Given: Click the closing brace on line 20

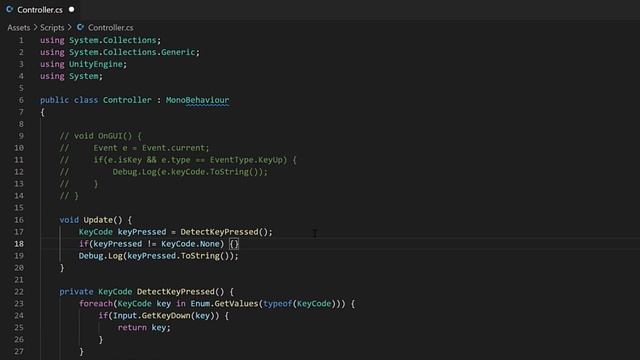Looking at the screenshot, I should (62, 268).
